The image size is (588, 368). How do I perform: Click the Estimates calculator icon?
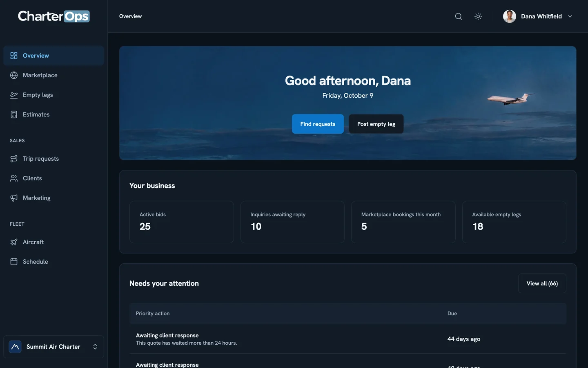[x=14, y=114]
